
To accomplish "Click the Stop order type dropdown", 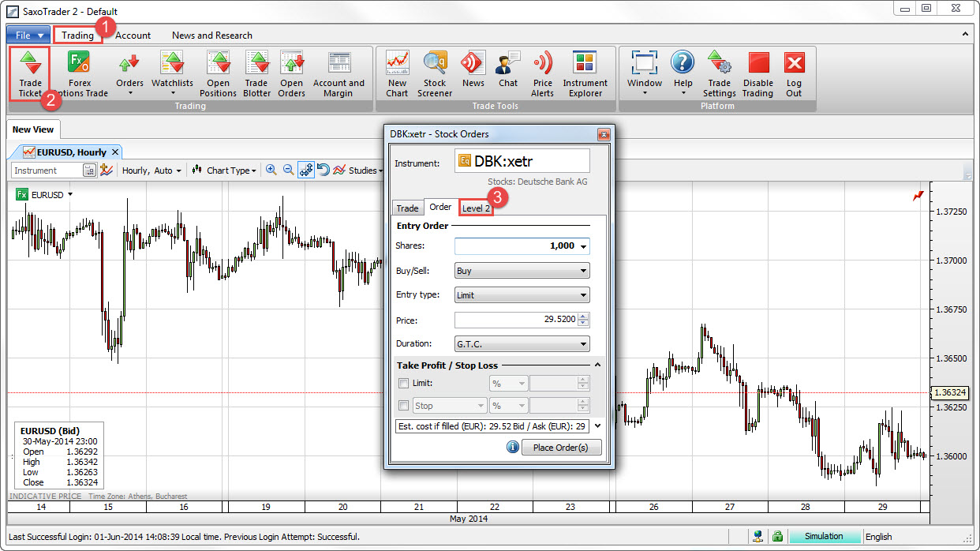I will pos(448,406).
